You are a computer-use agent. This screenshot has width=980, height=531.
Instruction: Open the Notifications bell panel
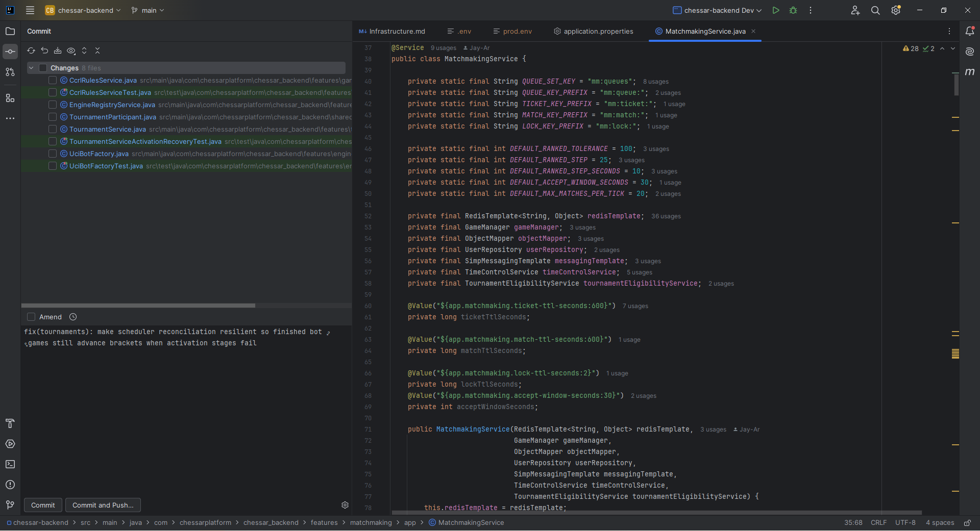tap(970, 31)
